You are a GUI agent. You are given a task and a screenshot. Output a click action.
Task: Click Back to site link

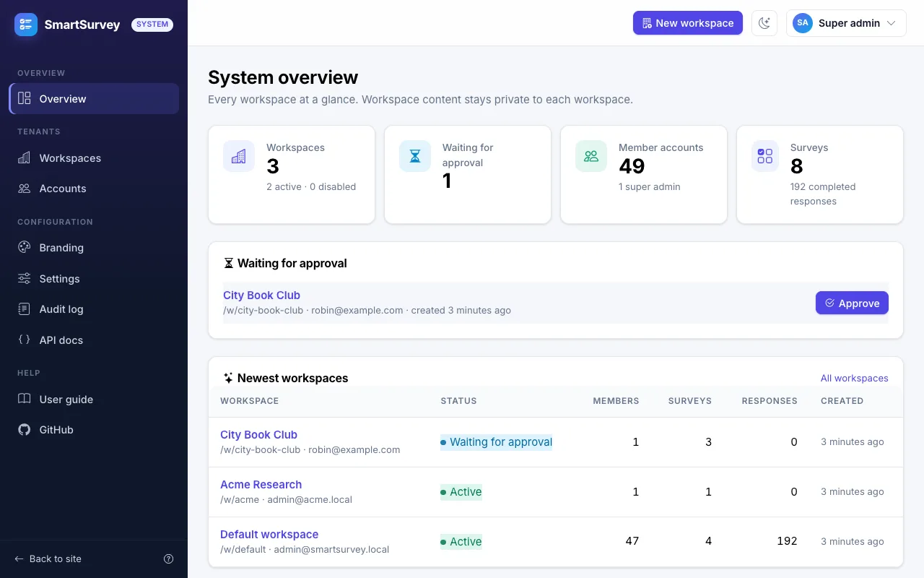[x=48, y=558]
